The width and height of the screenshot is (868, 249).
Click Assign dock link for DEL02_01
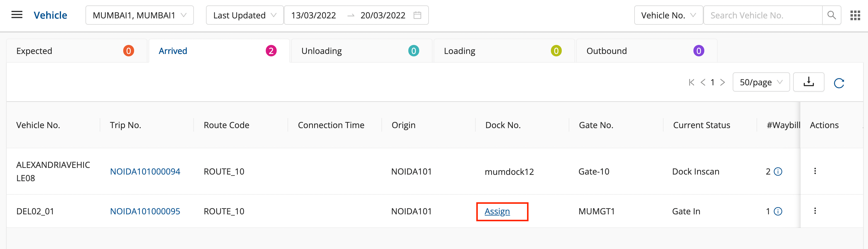point(497,211)
